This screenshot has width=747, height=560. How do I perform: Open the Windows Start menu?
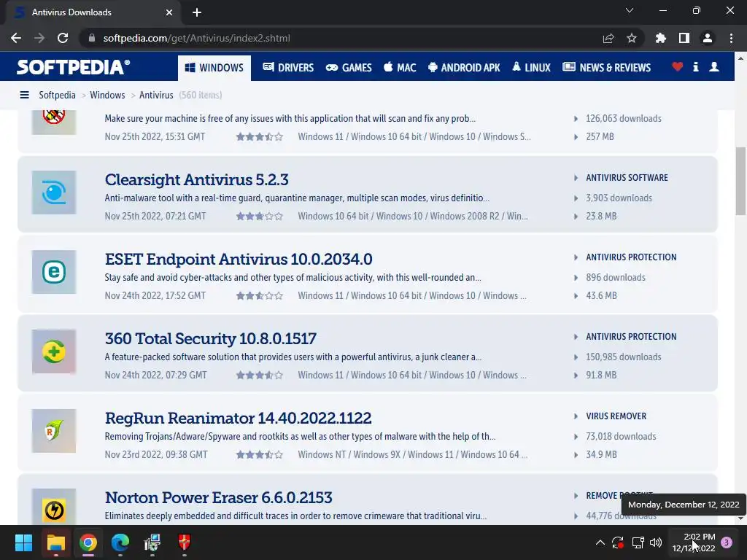point(23,542)
